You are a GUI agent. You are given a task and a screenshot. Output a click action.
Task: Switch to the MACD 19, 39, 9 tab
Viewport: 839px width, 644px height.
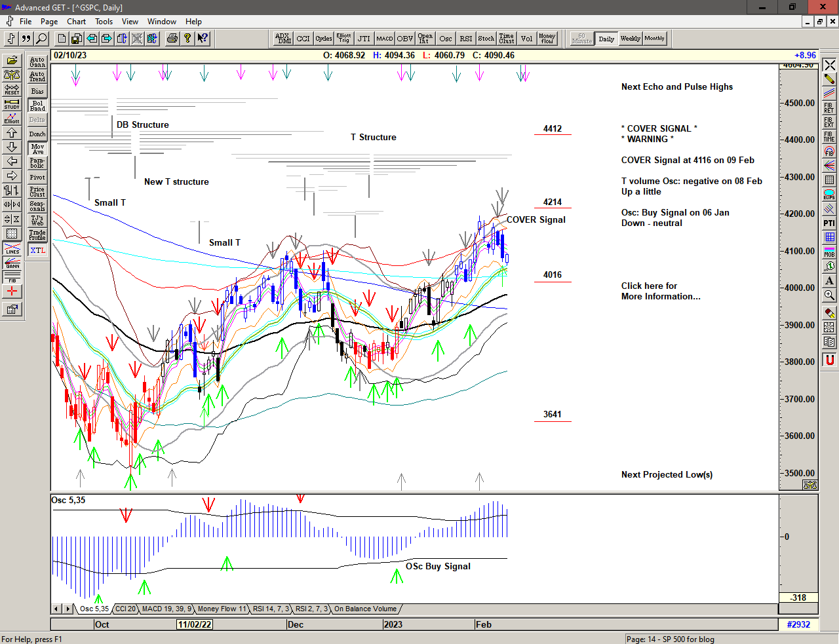(x=166, y=609)
